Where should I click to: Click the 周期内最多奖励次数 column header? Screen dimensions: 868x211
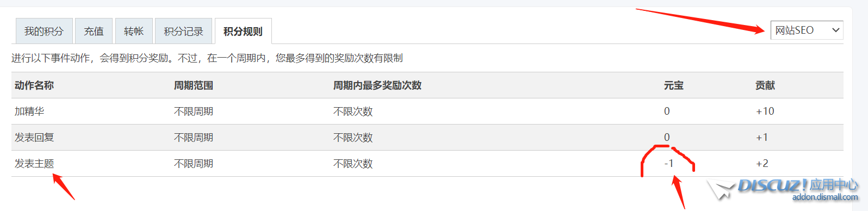point(377,85)
